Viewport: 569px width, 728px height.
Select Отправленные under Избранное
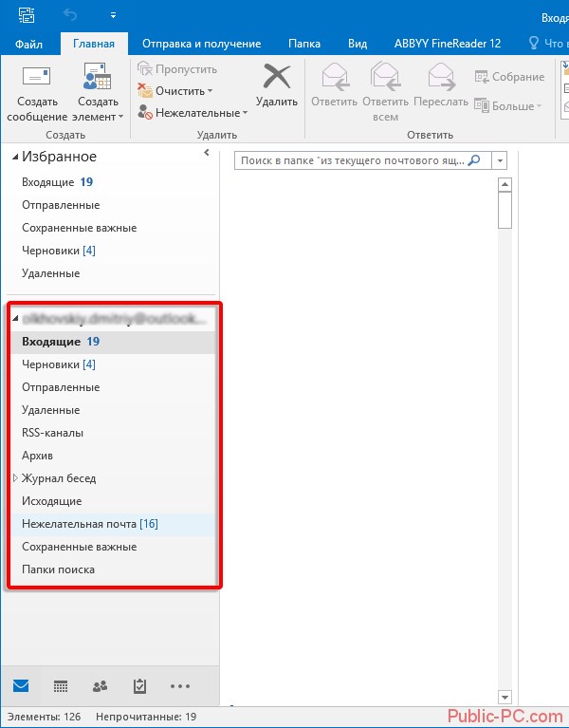pyautogui.click(x=111, y=205)
